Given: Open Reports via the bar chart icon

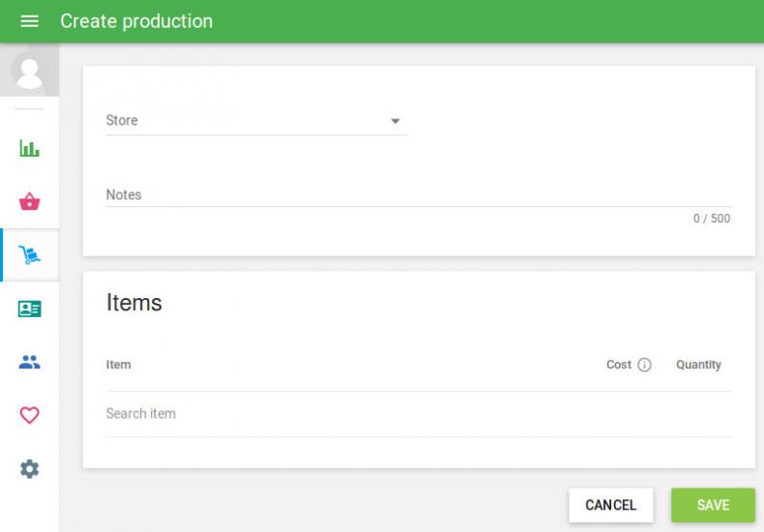Looking at the screenshot, I should click(x=29, y=149).
